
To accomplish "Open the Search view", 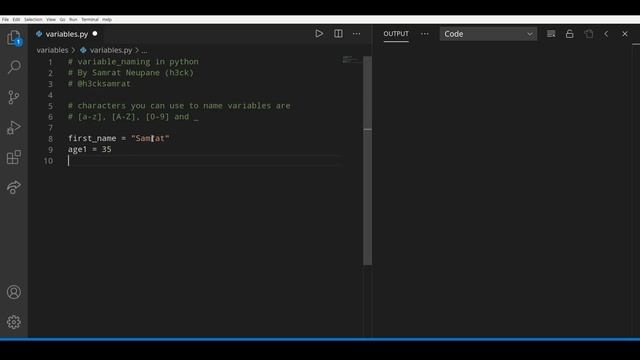I will click(x=14, y=67).
